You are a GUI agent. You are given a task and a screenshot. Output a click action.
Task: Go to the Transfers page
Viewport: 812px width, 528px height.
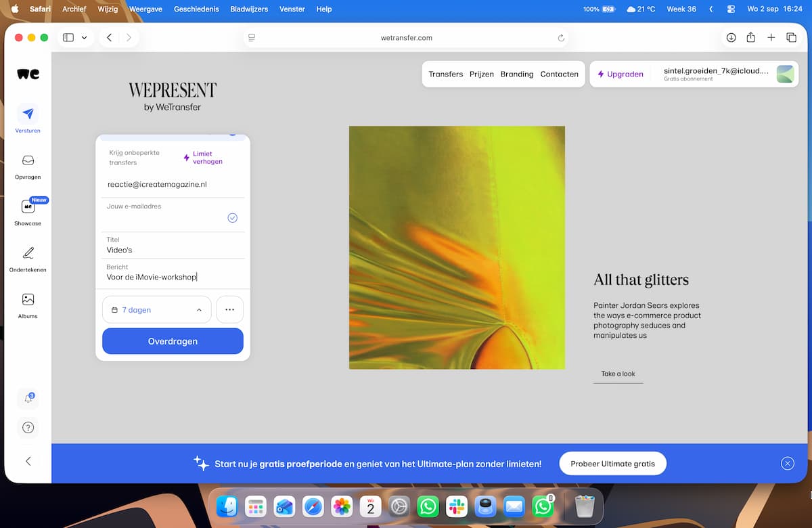point(445,74)
